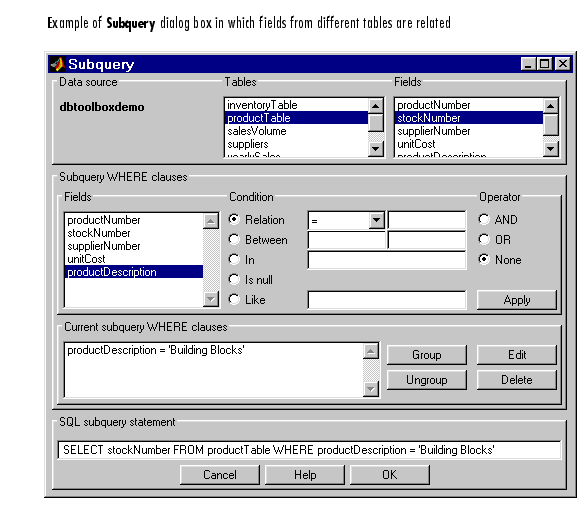
Task: Click up arrow of current WHERE clauses scrollbar
Action: click(x=371, y=351)
